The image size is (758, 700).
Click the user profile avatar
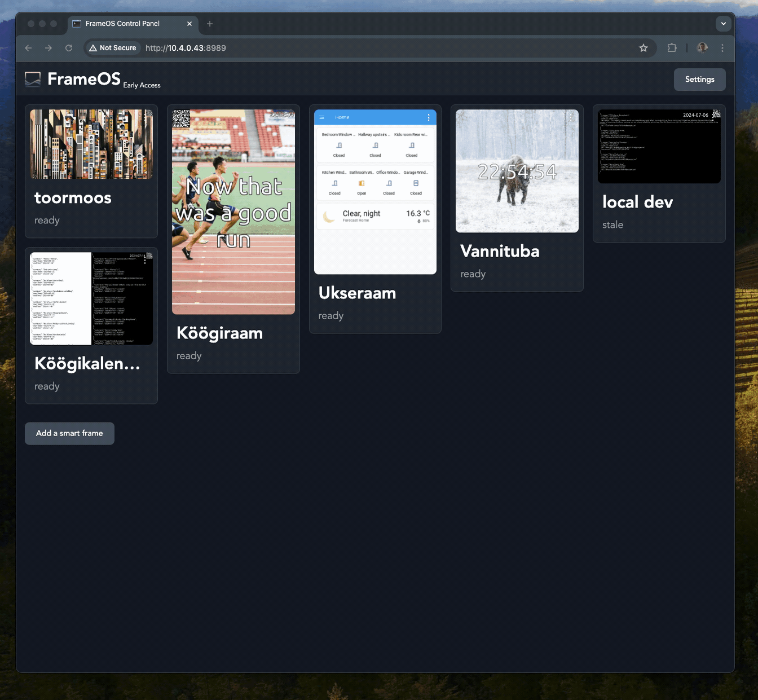(x=702, y=48)
